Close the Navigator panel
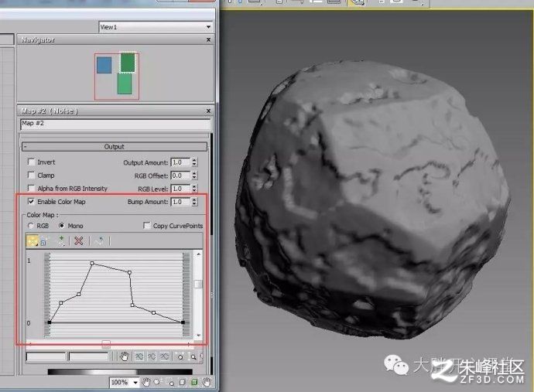Screen dimensions: 534x392 [208, 39]
